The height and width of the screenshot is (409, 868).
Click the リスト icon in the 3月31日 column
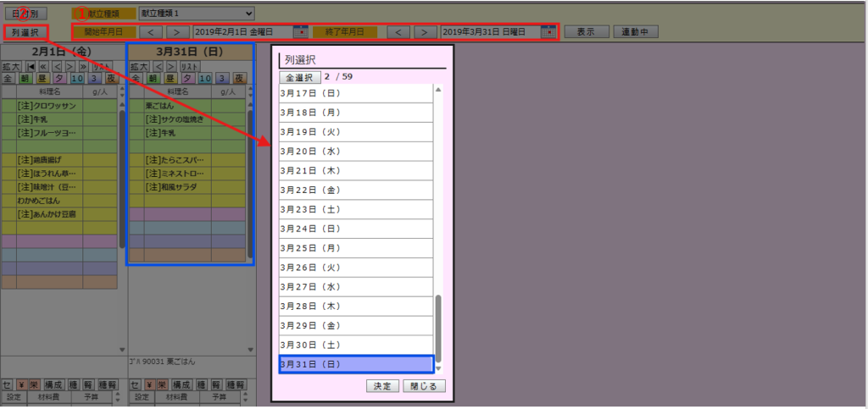point(191,66)
